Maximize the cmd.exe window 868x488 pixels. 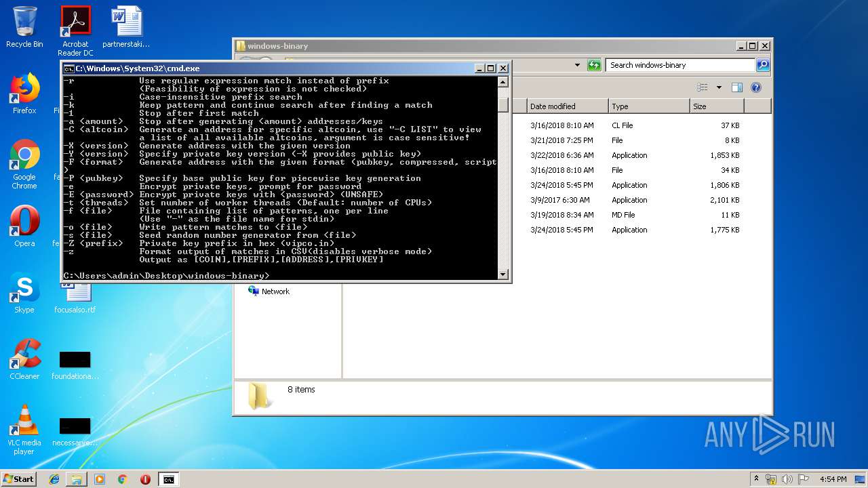tap(491, 68)
